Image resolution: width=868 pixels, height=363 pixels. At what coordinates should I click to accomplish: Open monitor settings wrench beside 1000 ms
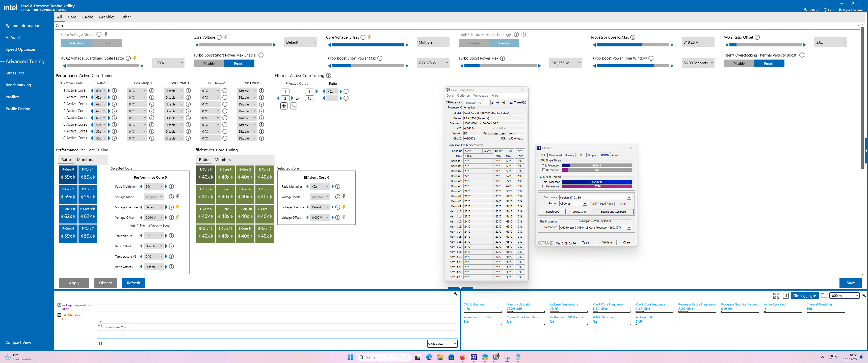click(864, 296)
